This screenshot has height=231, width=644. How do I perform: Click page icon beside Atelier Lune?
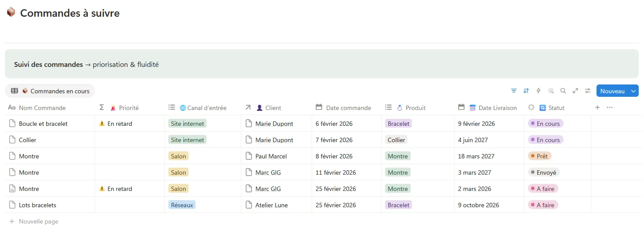pos(249,205)
